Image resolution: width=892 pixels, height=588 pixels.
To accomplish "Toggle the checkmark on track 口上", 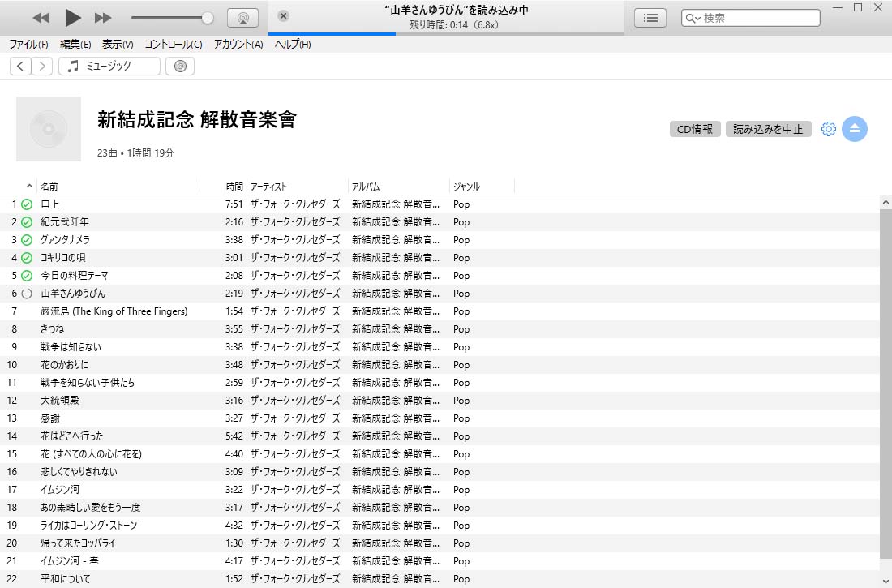I will [x=27, y=204].
